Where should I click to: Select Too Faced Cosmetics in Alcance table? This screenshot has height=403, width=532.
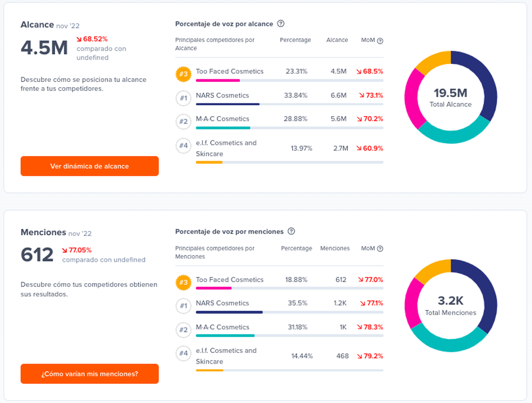pyautogui.click(x=229, y=71)
